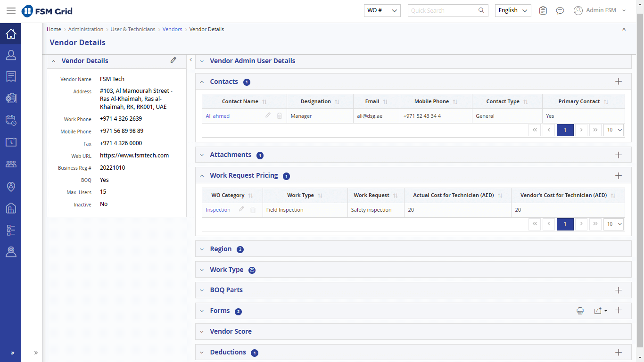Expand Vendor Admin User Details section

point(202,61)
